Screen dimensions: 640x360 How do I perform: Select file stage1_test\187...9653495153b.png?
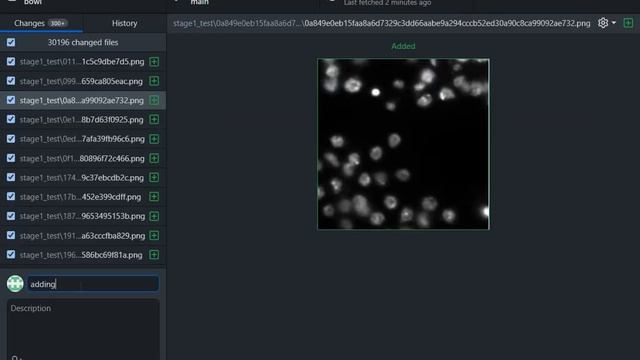tap(82, 216)
